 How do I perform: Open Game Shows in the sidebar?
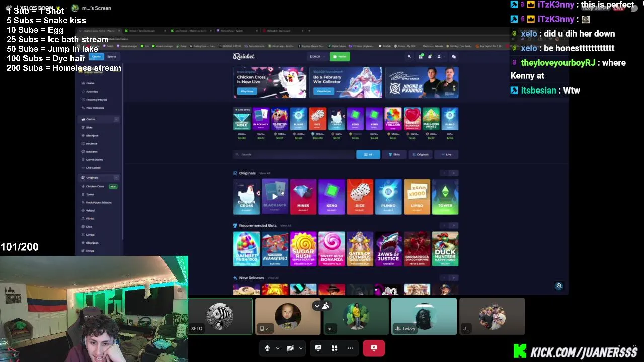click(x=94, y=160)
